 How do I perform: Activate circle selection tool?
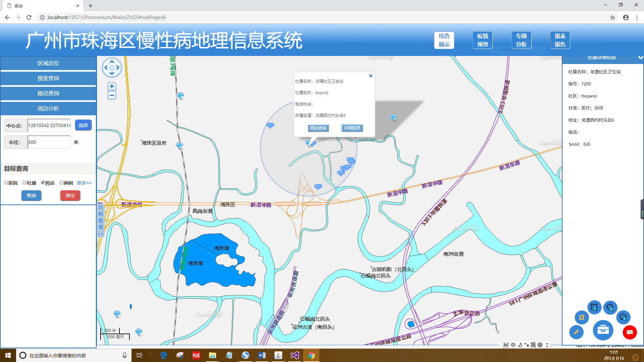(x=610, y=307)
